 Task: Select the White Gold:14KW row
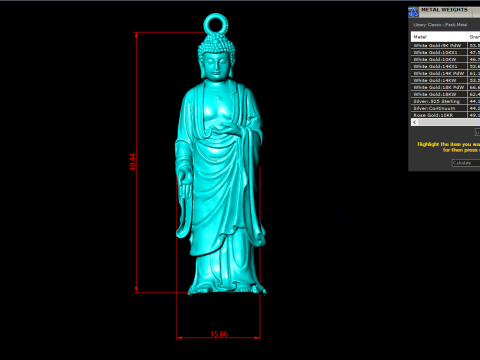pos(445,80)
